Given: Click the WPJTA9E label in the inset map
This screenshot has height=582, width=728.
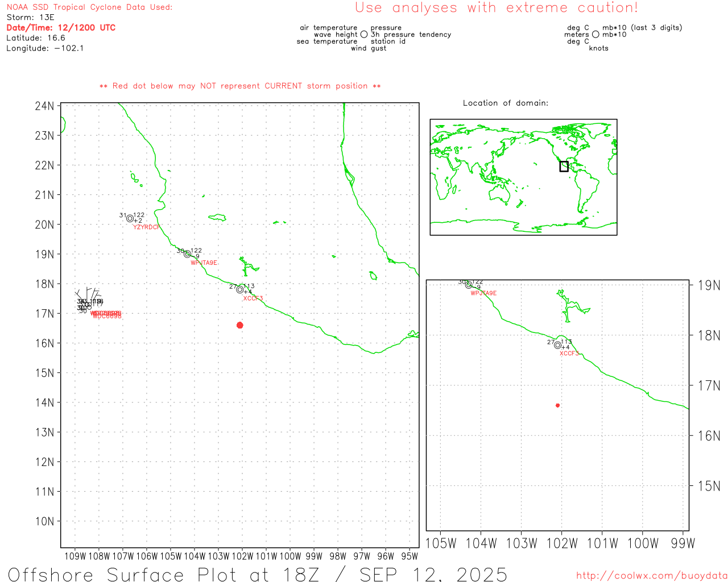Looking at the screenshot, I should point(483,293).
